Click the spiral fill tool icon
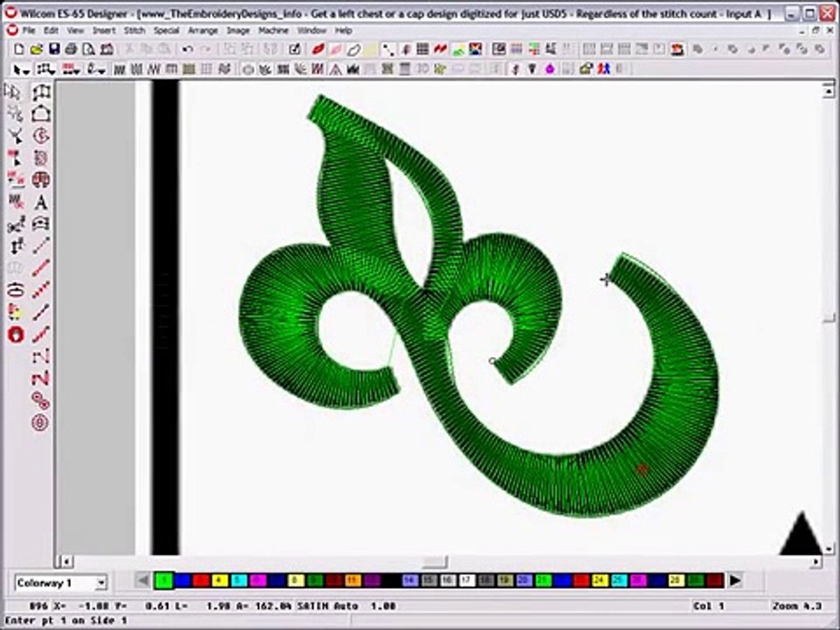The width and height of the screenshot is (840, 630). click(41, 136)
